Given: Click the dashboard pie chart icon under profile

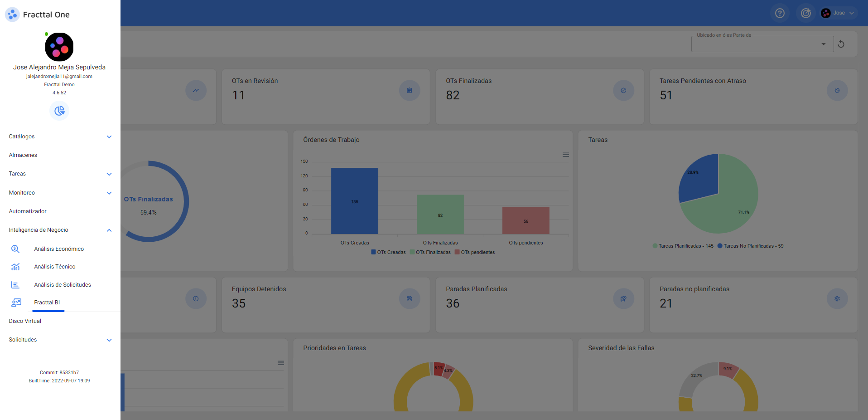Looking at the screenshot, I should [59, 111].
